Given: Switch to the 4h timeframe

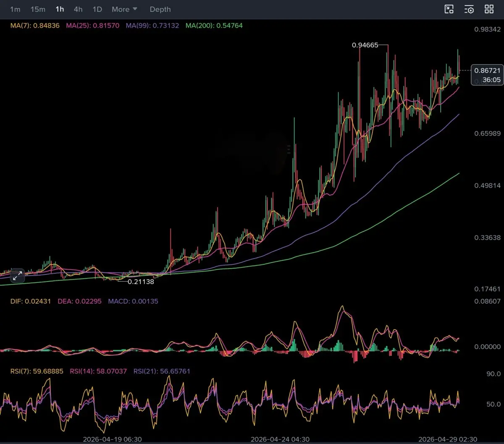Looking at the screenshot, I should pos(78,9).
